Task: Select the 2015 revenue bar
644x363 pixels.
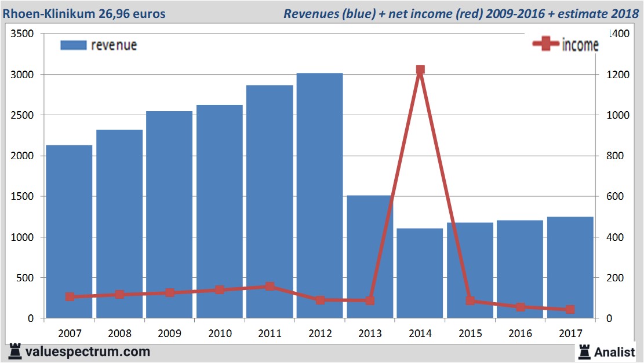Action: coord(470,270)
